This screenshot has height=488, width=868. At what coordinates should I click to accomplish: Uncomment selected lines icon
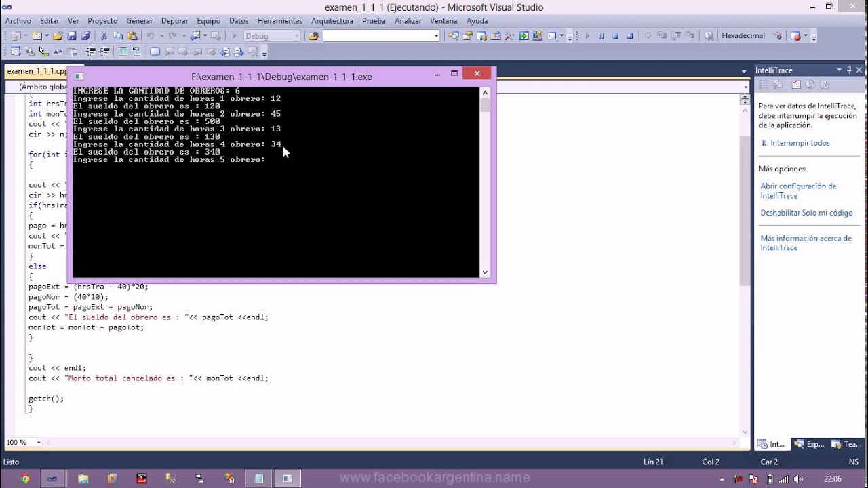(x=136, y=52)
